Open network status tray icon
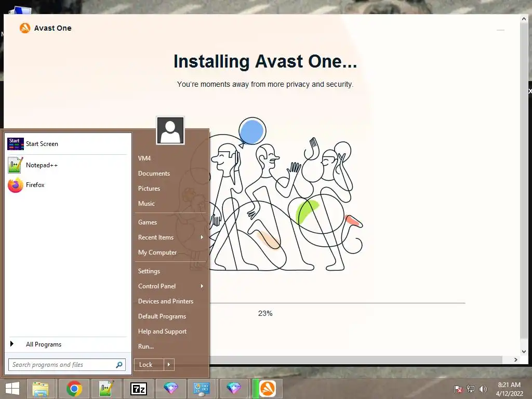The height and width of the screenshot is (399, 532). click(471, 389)
